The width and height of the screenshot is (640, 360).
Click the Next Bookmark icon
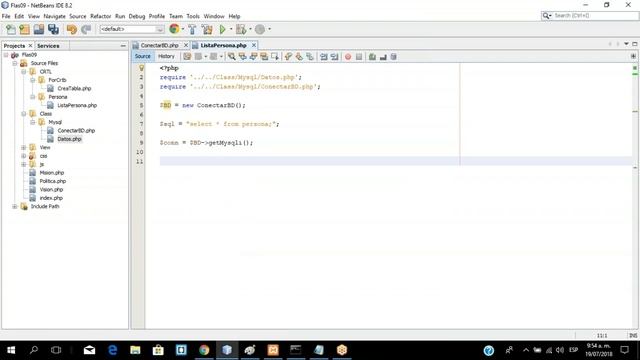coord(299,57)
